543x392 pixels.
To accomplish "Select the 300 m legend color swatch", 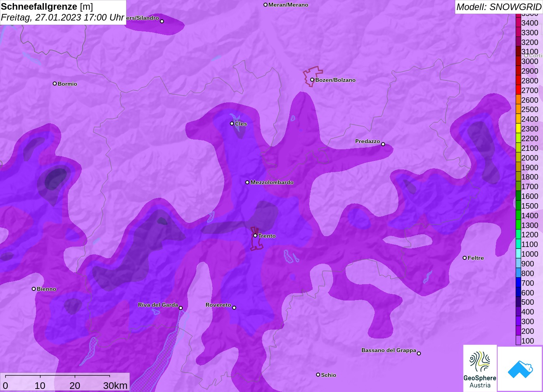I will tap(518, 321).
